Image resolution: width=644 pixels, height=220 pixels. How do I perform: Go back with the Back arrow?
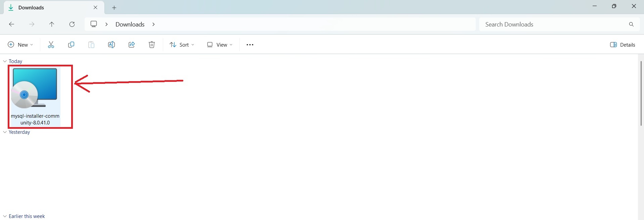pyautogui.click(x=11, y=24)
